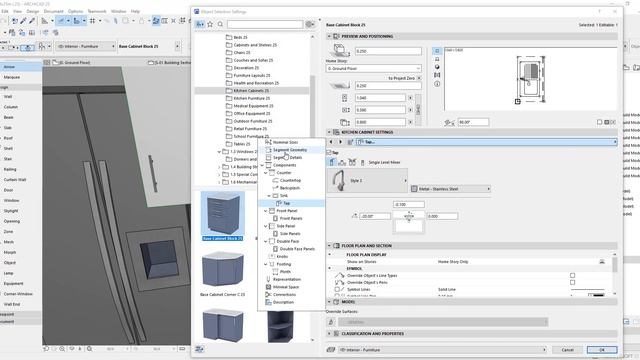Toggle Override Object's Line Types checkbox
Screen dimensions: 640x360
click(x=572, y=276)
